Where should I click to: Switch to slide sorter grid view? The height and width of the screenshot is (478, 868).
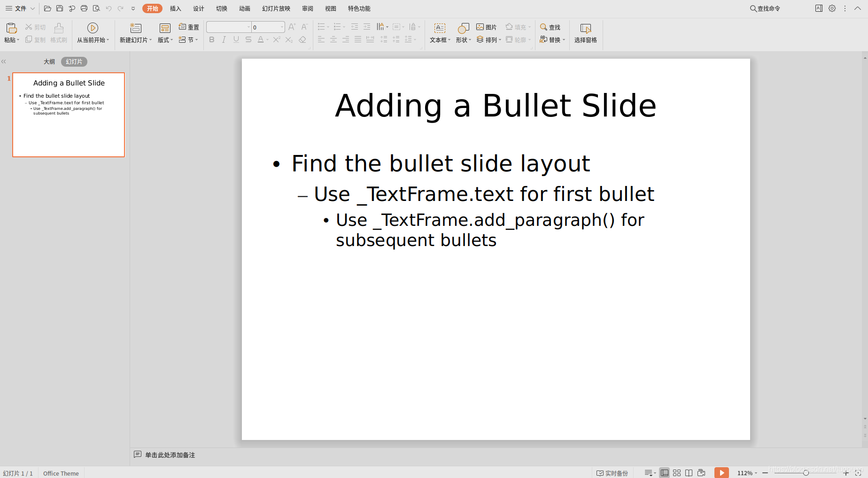[x=677, y=473]
